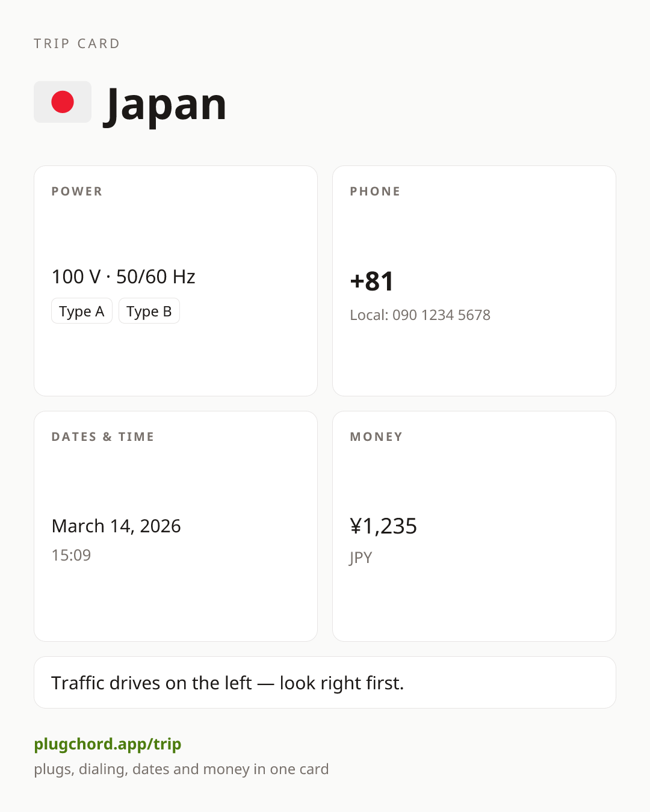
Task: Click the local number 090 1234 5678
Action: click(x=441, y=315)
